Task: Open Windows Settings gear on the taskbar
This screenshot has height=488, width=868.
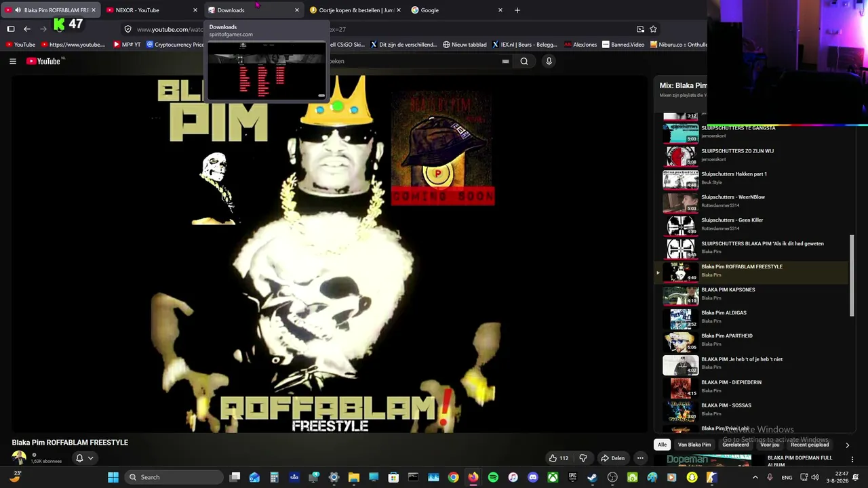Action: pos(334,477)
